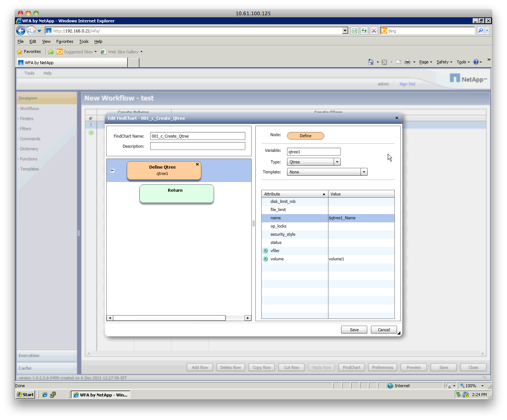Expand the address bar URL history dropdown

tap(345, 31)
